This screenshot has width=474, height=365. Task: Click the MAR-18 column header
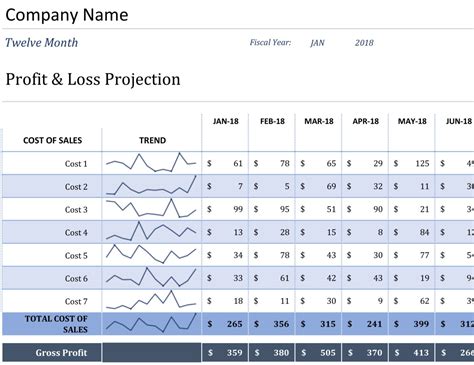click(319, 121)
